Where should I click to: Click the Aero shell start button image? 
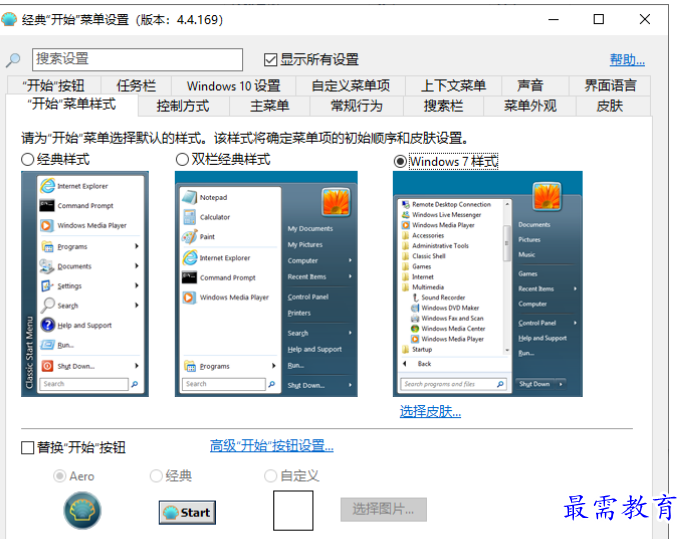[82, 510]
